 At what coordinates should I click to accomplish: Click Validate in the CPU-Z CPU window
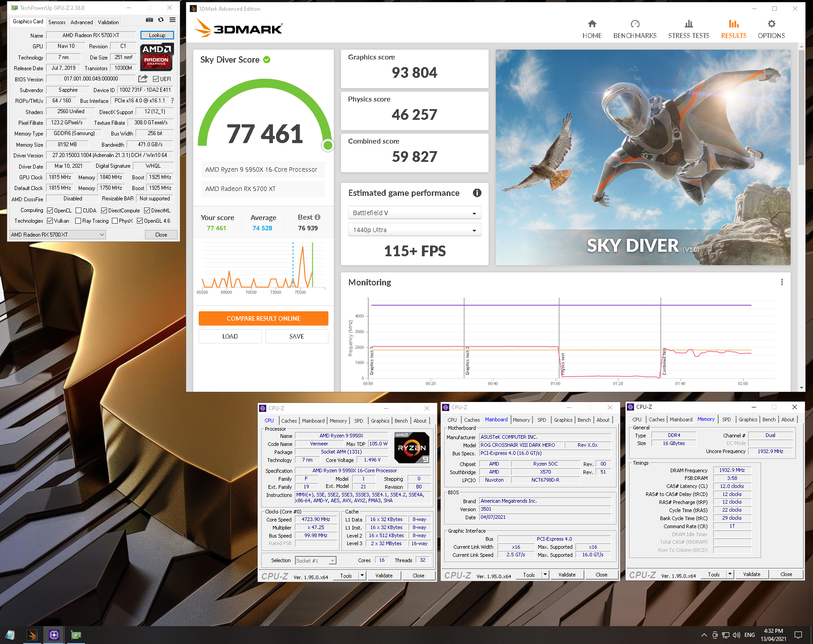(x=384, y=576)
